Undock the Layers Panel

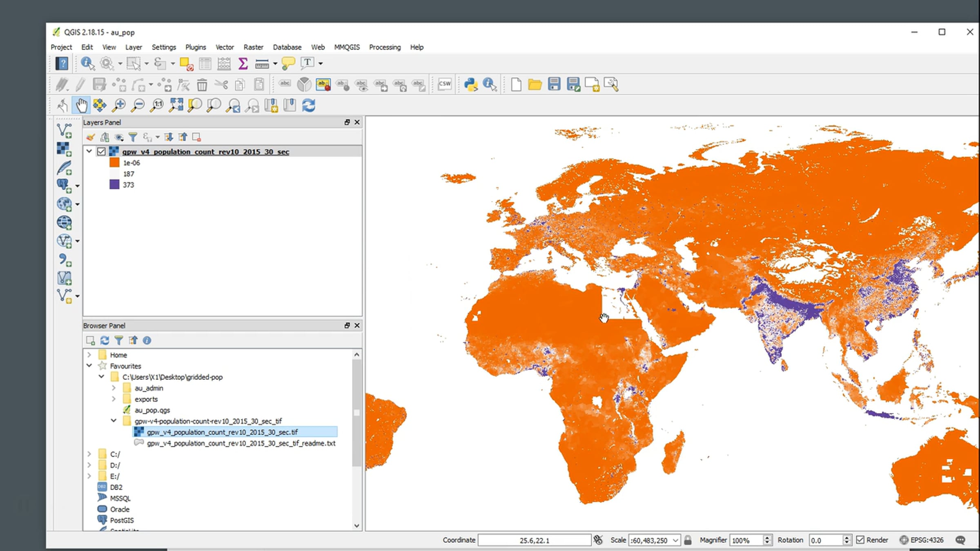[x=347, y=122]
